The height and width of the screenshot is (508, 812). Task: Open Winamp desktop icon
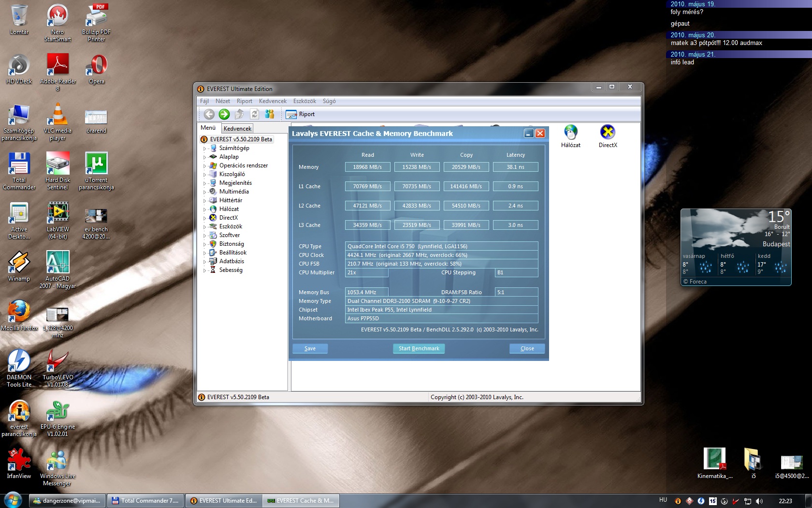point(19,266)
